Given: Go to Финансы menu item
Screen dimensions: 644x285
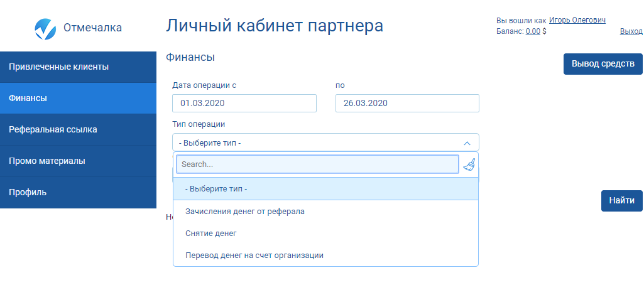Looking at the screenshot, I should [78, 98].
